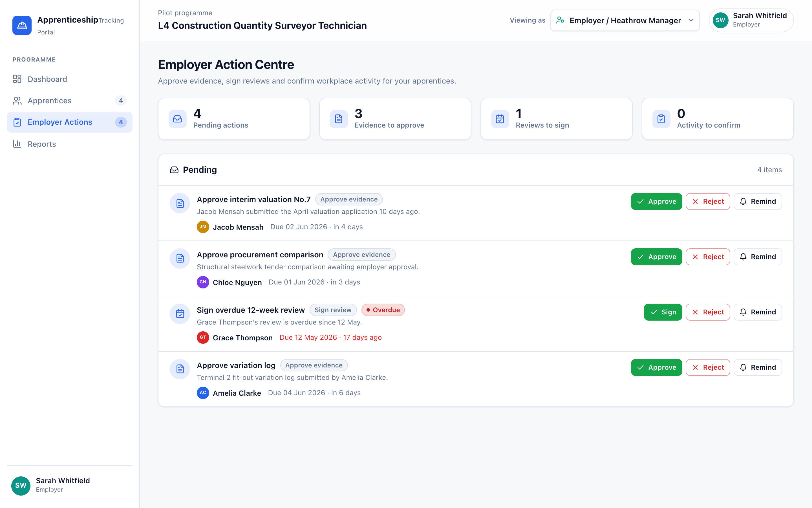Viewport: 812px width, 508px height.
Task: Open the Viewing as role dropdown
Action: pyautogui.click(x=625, y=20)
